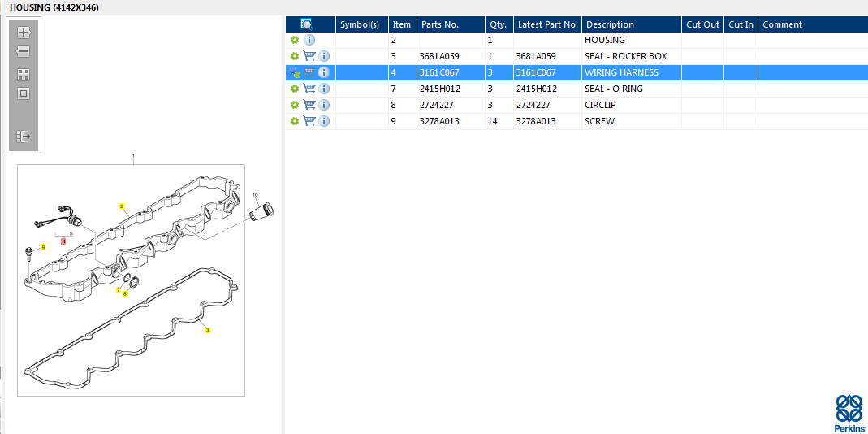Add SCREW to cart
868x434 pixels.
tap(309, 120)
